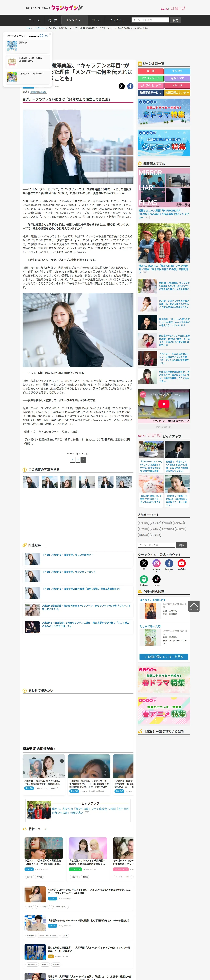The image size is (210, 980).
Task: Click the trend logo in header
Action: tap(173, 8)
